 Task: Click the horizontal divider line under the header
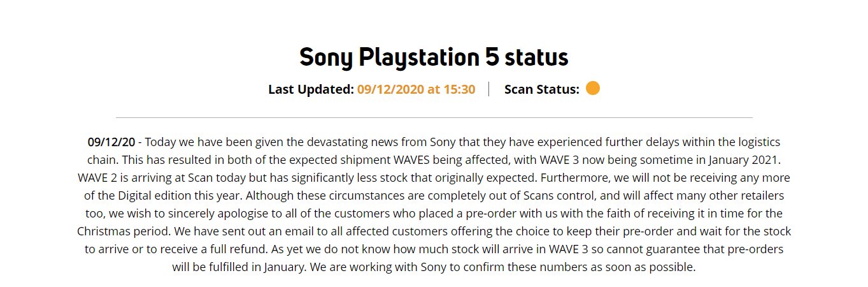(434, 117)
